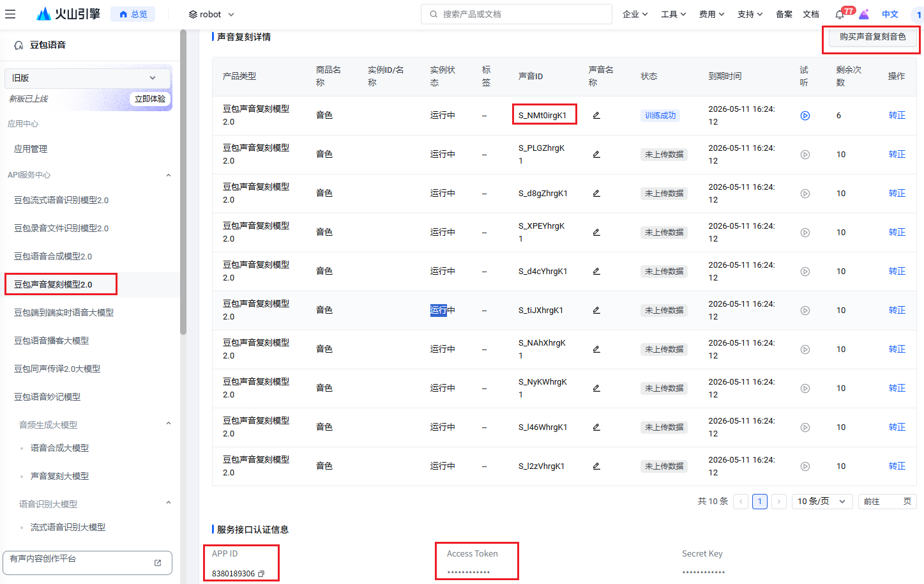Select 豆包流式语音识别模型2.0 in sidebar
Viewport: 924px width, 584px height.
click(61, 200)
